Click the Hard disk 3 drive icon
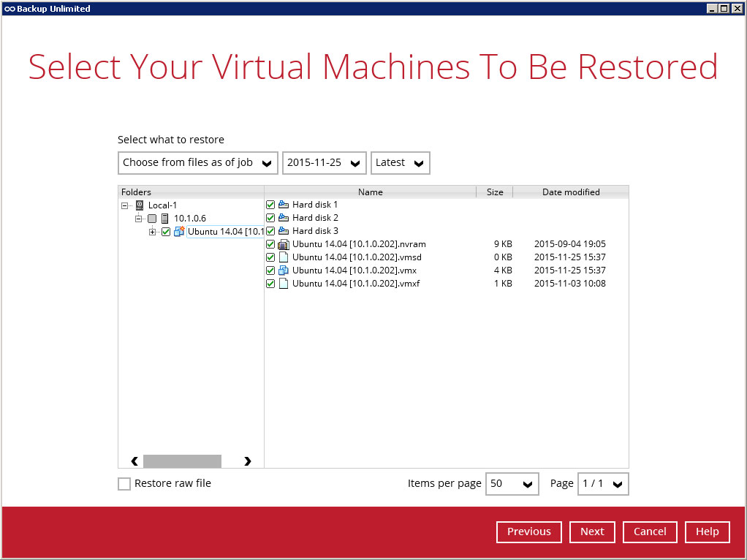 coord(284,231)
